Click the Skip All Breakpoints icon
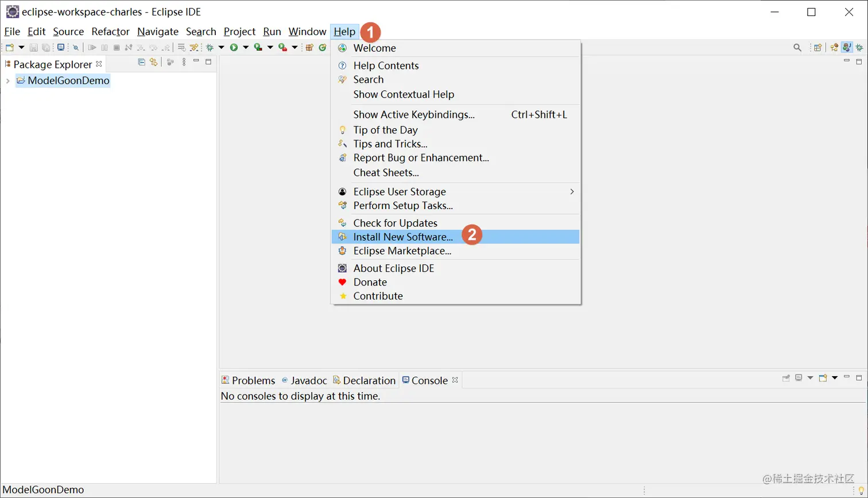This screenshot has width=868, height=498. pos(76,48)
